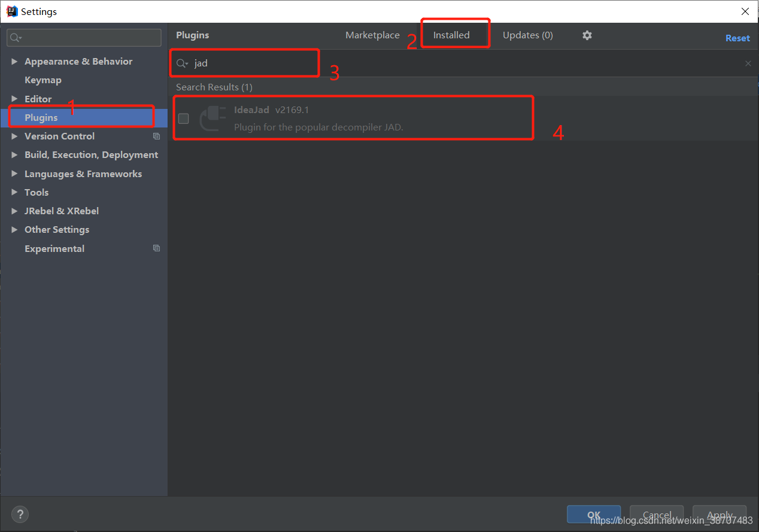Screen dimensions: 759x532
Task: Click the plugin search magnifier icon
Action: click(x=182, y=63)
